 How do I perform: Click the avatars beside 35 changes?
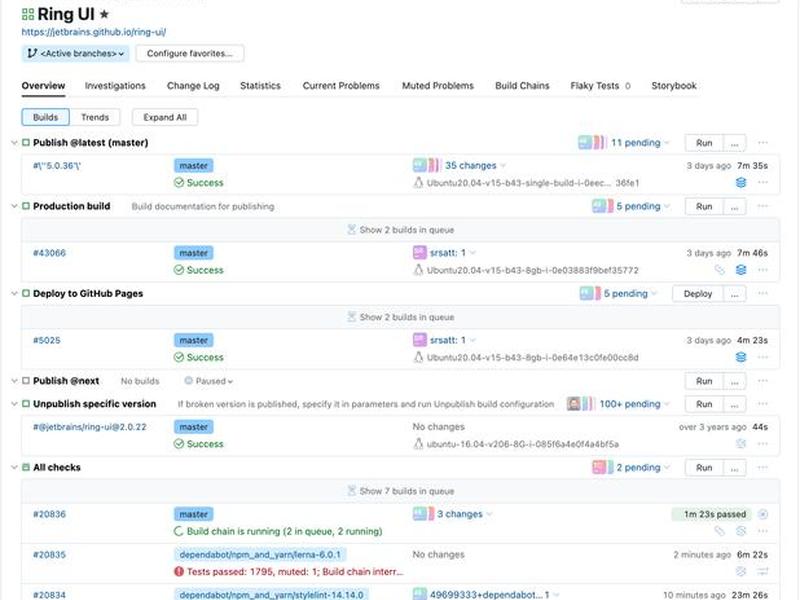tap(426, 165)
